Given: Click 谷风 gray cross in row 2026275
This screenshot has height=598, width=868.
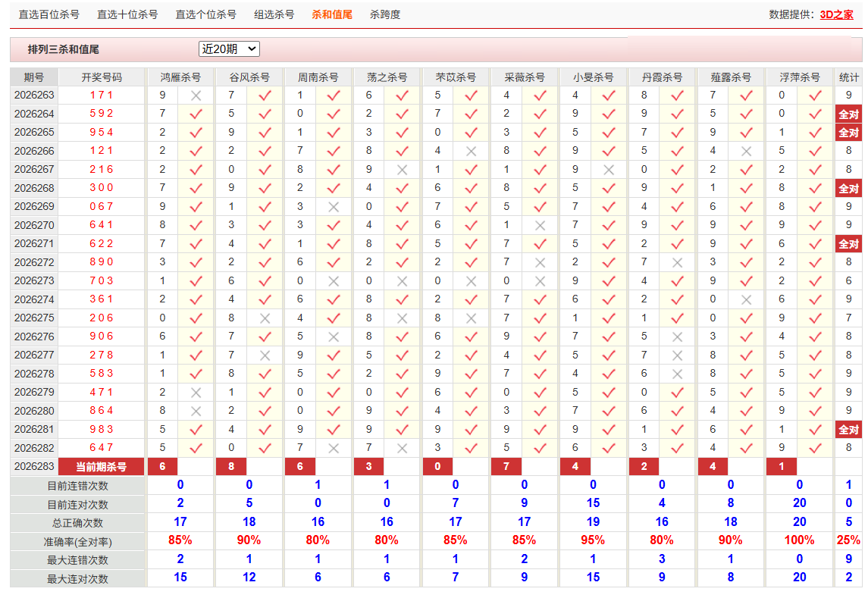Looking at the screenshot, I should point(265,318).
